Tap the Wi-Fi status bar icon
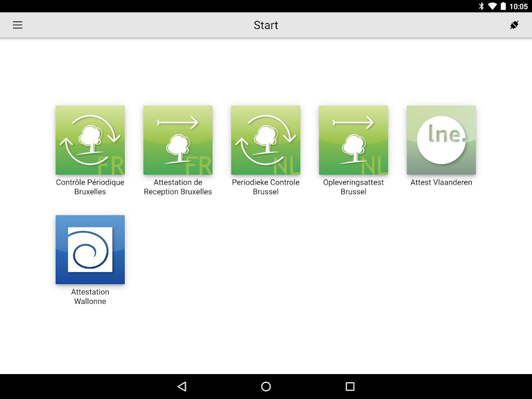The width and height of the screenshot is (532, 399). tap(492, 6)
